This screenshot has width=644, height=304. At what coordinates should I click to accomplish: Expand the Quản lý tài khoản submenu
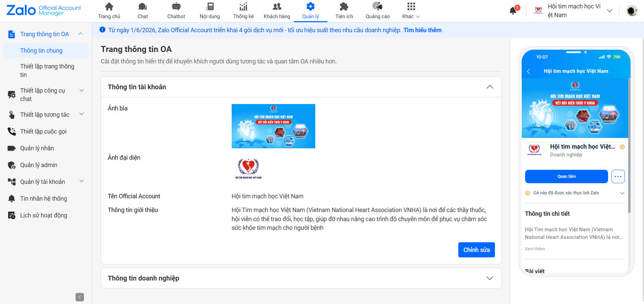click(82, 181)
